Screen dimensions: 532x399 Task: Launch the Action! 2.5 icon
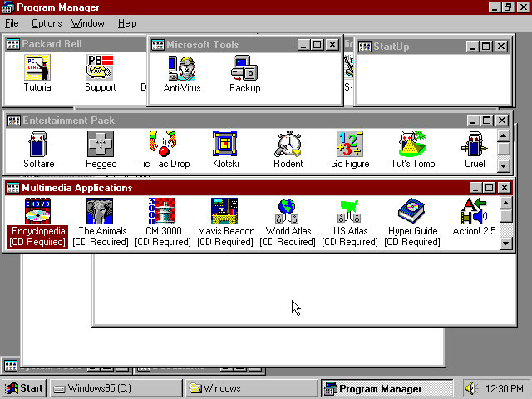coord(474,211)
